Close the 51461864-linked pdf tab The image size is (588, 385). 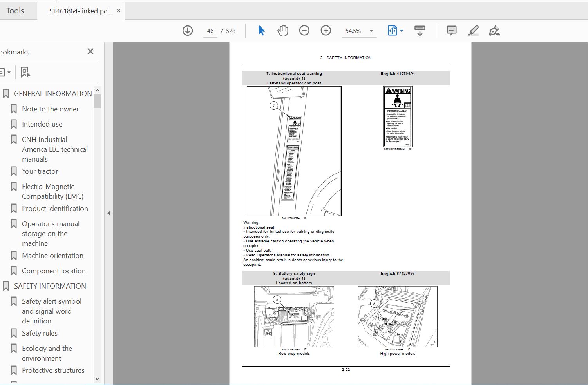point(119,11)
